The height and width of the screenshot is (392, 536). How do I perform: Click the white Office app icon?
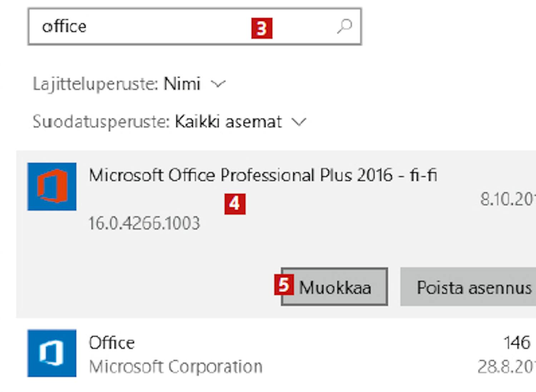(52, 353)
